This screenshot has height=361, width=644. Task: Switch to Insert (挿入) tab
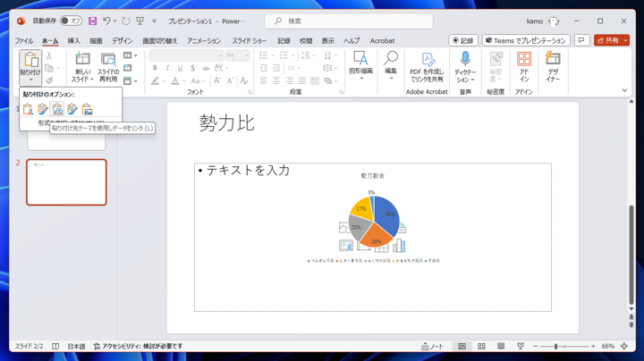tap(74, 40)
